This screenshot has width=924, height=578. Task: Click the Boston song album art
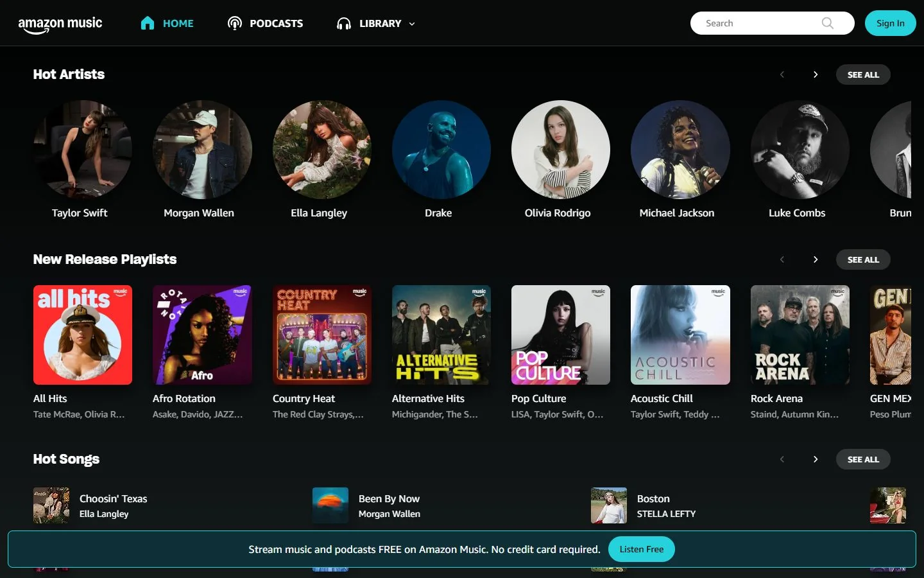click(609, 505)
